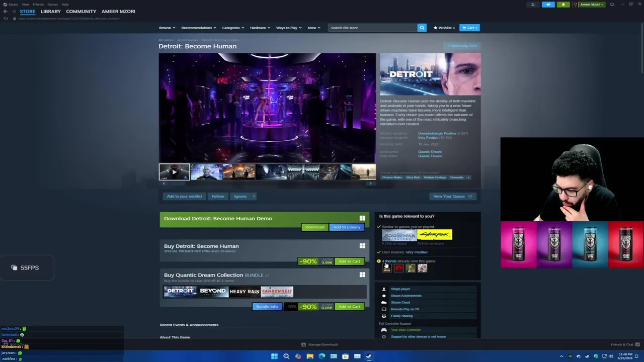
Task: Switch to the LIBRARY tab
Action: tap(51, 11)
